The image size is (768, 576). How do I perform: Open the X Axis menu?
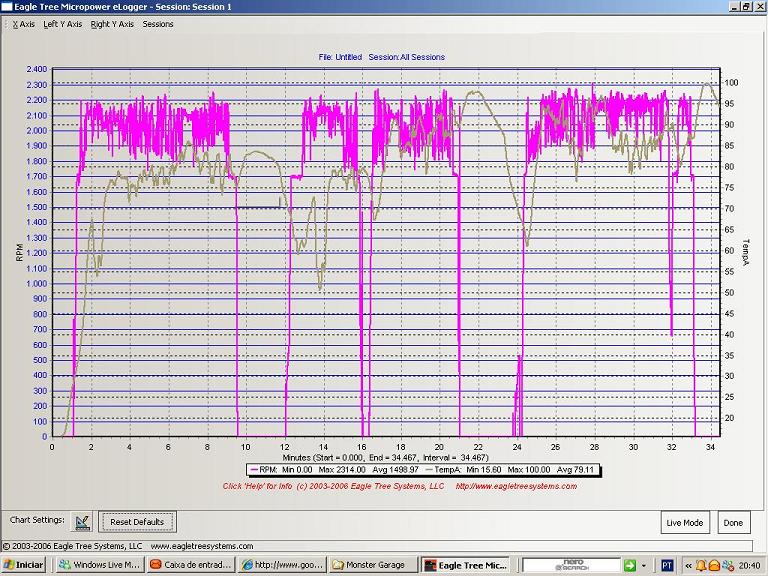point(22,24)
